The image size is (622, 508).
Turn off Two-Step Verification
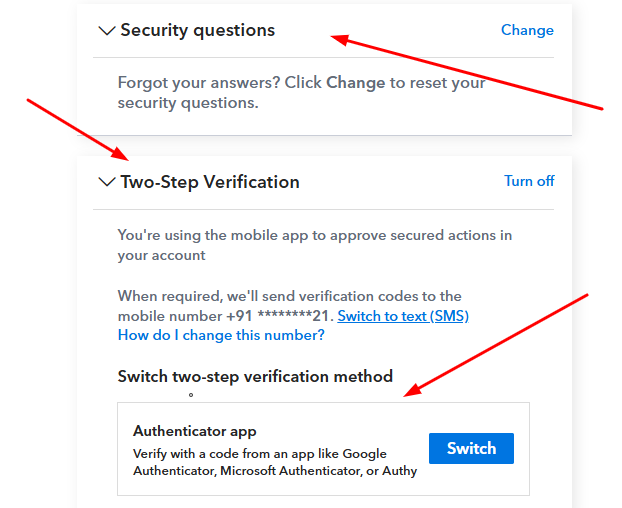529,181
